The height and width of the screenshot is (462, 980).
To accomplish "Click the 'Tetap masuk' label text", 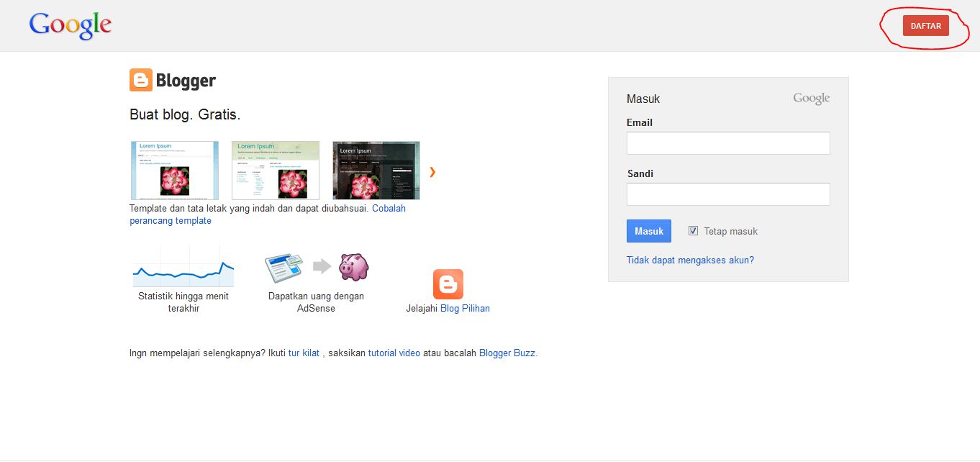I will [x=731, y=231].
